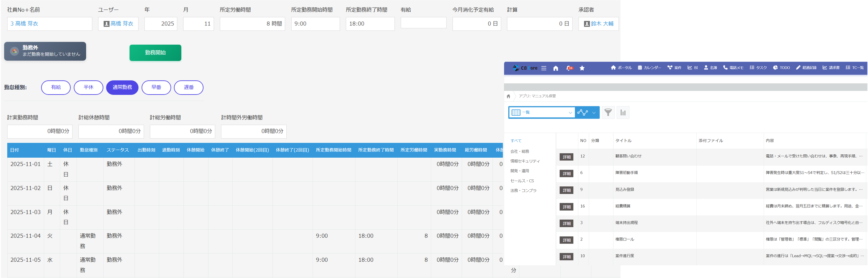Open 詳細 for 顧客問い合わせ record
The height and width of the screenshot is (278, 868).
[566, 157]
